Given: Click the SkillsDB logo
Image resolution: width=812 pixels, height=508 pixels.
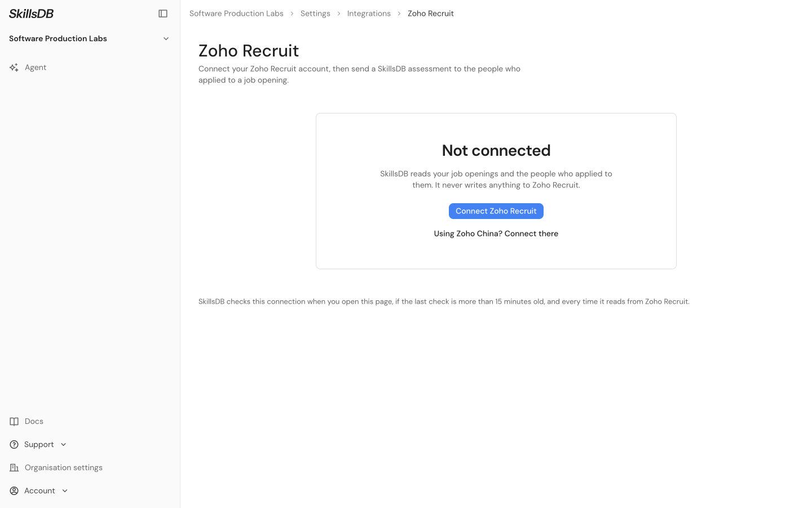Looking at the screenshot, I should tap(32, 14).
